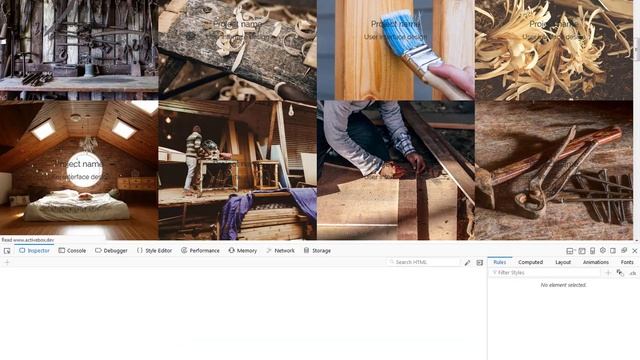
Task: Select the Rules sidebar tab
Action: [500, 262]
